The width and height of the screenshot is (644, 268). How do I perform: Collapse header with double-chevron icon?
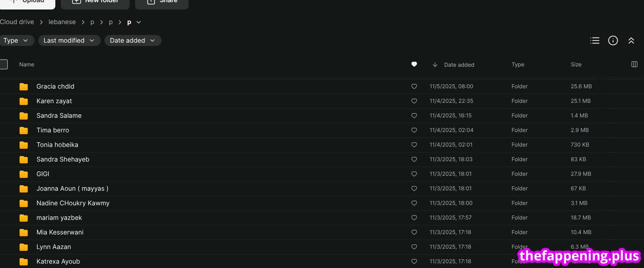pyautogui.click(x=631, y=40)
